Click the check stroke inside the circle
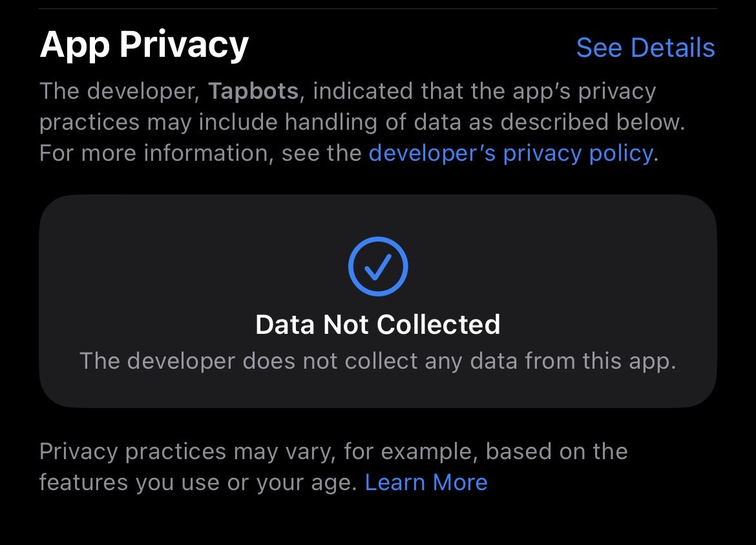This screenshot has height=545, width=756. click(377, 267)
